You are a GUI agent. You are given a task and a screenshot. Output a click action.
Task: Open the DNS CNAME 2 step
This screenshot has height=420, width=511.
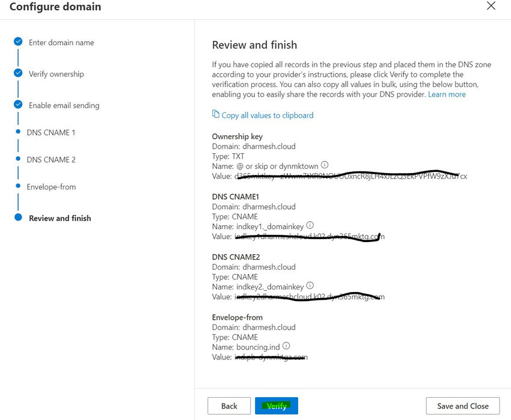[x=51, y=160]
